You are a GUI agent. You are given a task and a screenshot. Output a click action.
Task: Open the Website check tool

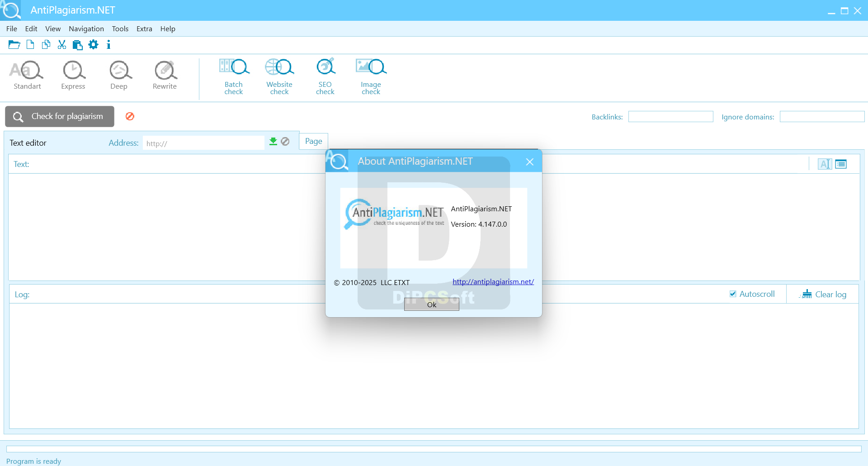click(x=279, y=76)
